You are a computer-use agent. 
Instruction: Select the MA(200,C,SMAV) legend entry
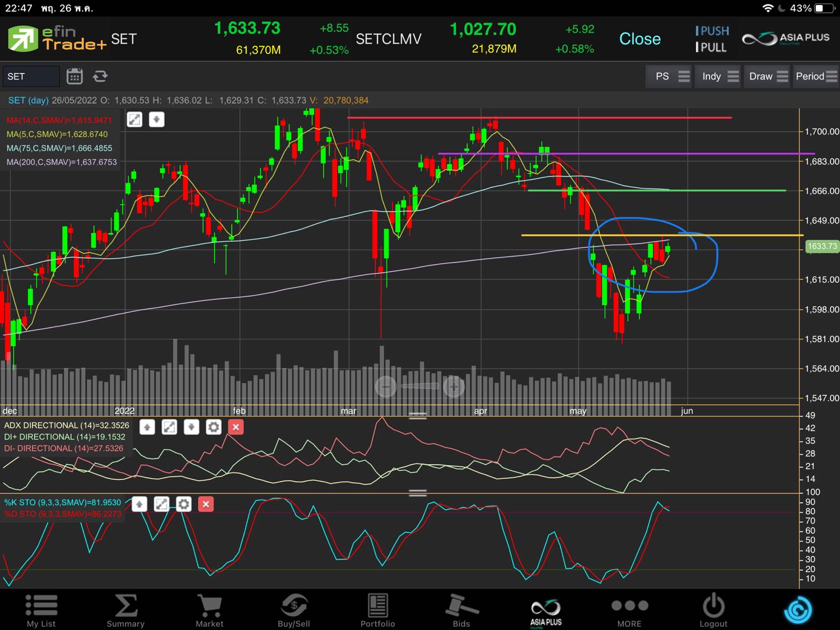click(62, 162)
